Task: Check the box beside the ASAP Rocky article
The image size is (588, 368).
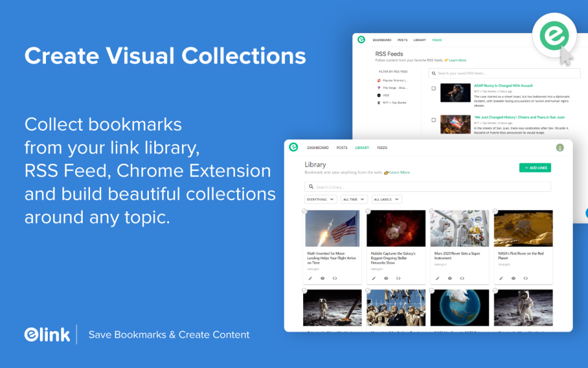Action: click(433, 88)
